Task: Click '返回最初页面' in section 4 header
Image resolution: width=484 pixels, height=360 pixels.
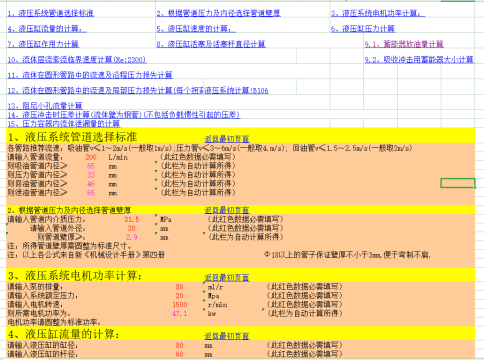Action: point(227,336)
